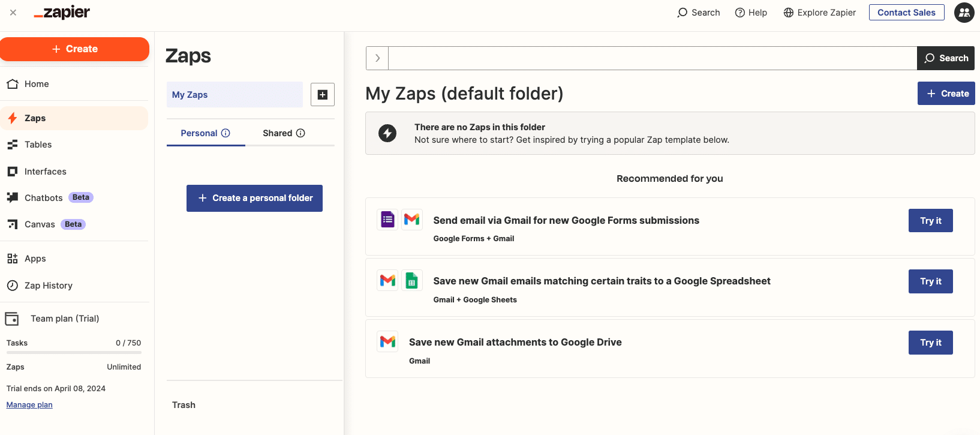Screen dimensions: 980x435
Task: Click the dark Search button
Action: (x=946, y=58)
